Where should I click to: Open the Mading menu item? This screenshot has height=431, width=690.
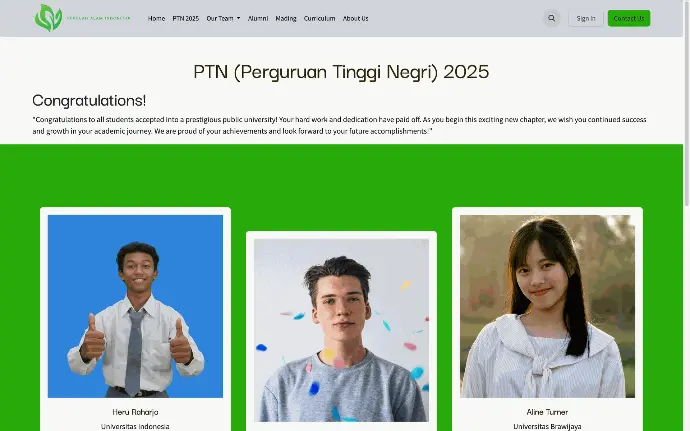click(x=286, y=18)
